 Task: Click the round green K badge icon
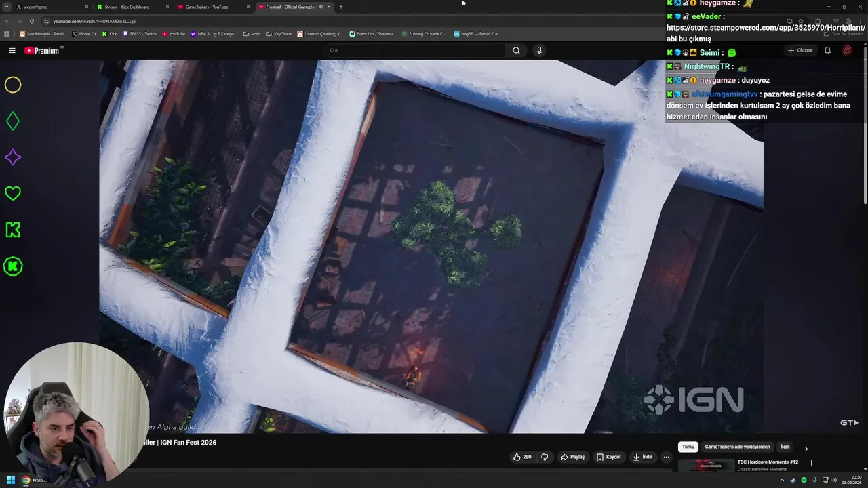point(13,266)
